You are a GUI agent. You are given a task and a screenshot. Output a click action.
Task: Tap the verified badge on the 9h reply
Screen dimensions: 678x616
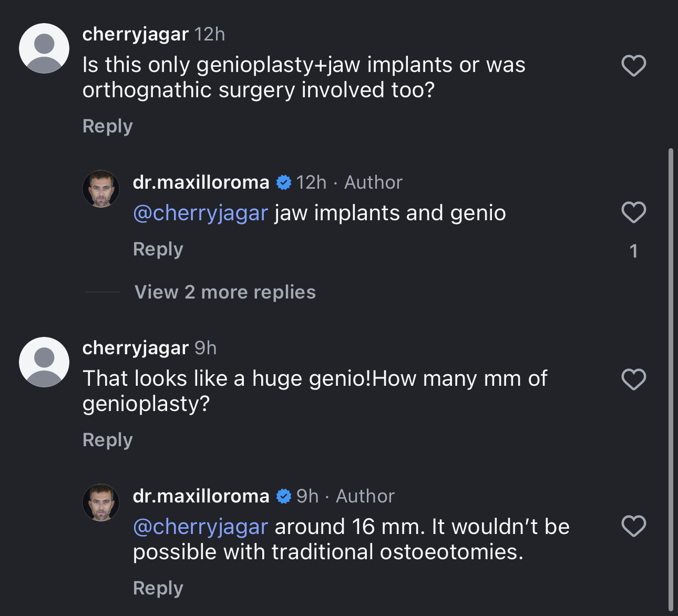coord(284,496)
